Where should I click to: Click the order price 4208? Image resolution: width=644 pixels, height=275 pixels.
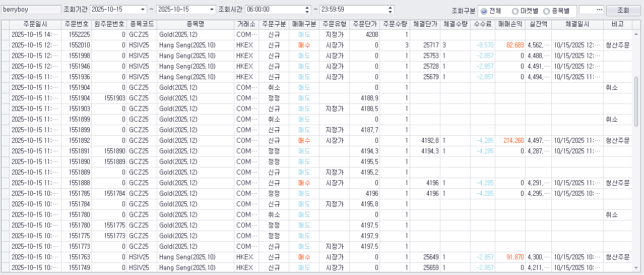click(x=372, y=35)
